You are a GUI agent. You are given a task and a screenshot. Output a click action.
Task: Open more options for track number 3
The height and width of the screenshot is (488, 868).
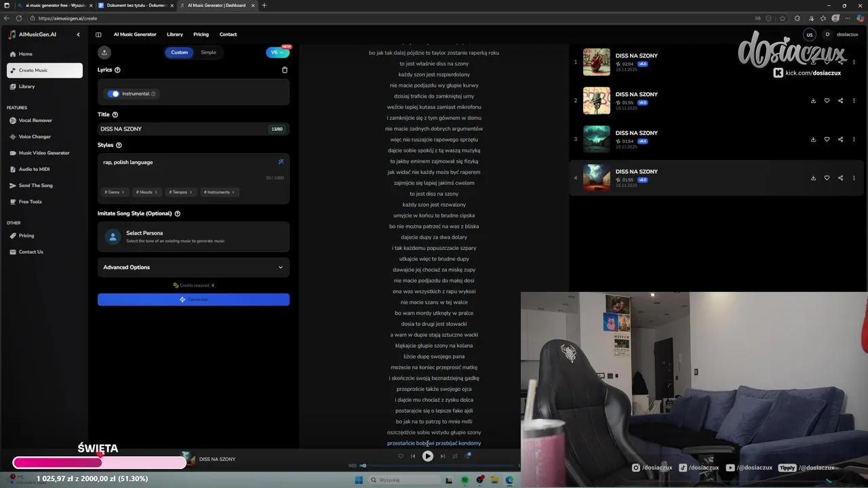854,139
